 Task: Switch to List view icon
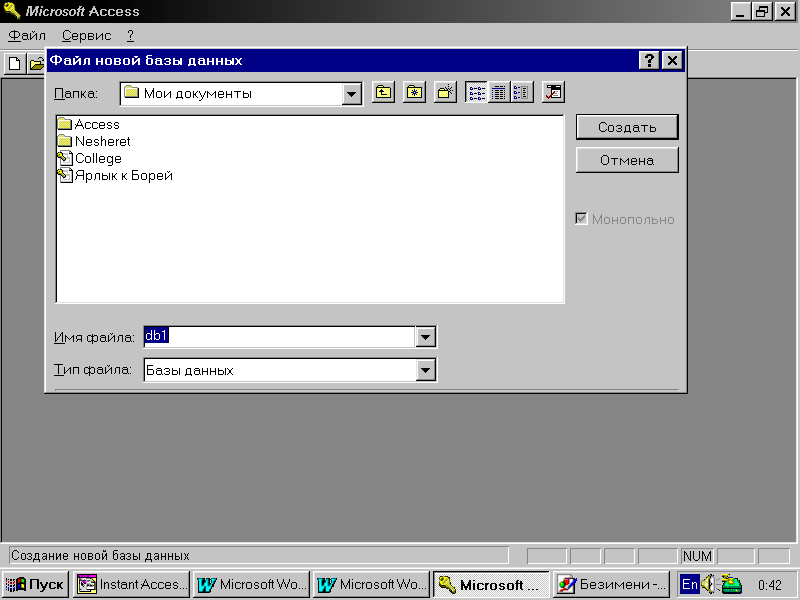(477, 93)
